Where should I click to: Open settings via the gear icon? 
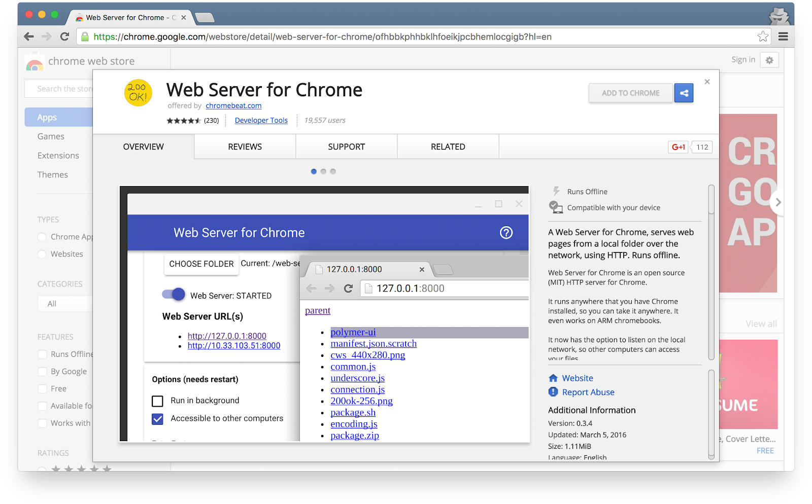[x=769, y=60]
